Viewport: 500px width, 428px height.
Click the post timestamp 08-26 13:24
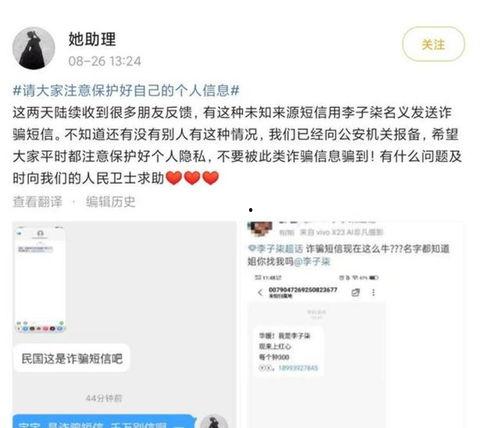tap(105, 61)
